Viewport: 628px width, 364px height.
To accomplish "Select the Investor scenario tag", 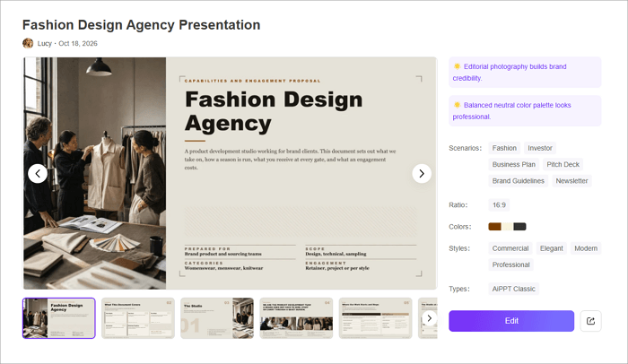I will click(x=539, y=148).
